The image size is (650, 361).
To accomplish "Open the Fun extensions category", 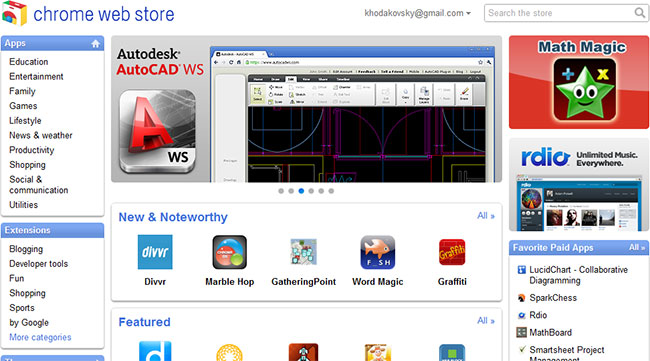I will click(17, 279).
